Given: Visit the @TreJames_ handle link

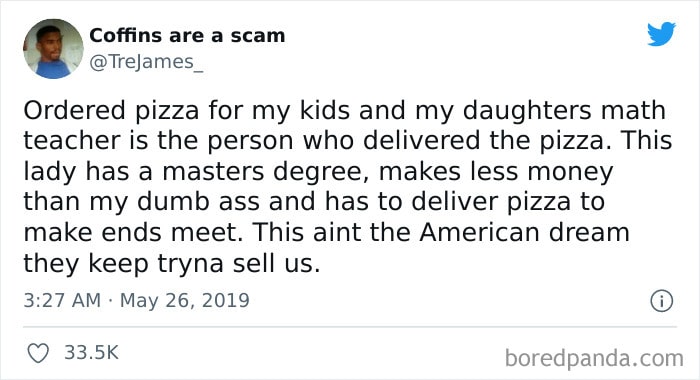Looking at the screenshot, I should (x=146, y=62).
